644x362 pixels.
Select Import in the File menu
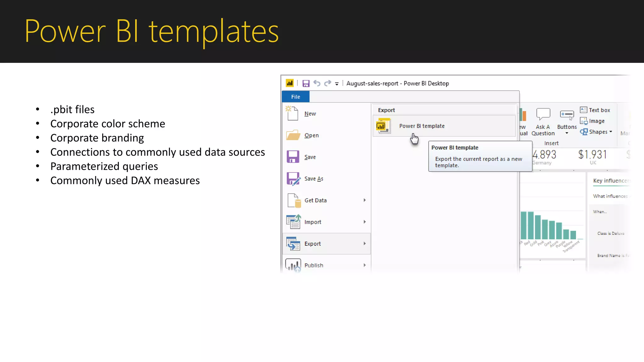tap(326, 222)
